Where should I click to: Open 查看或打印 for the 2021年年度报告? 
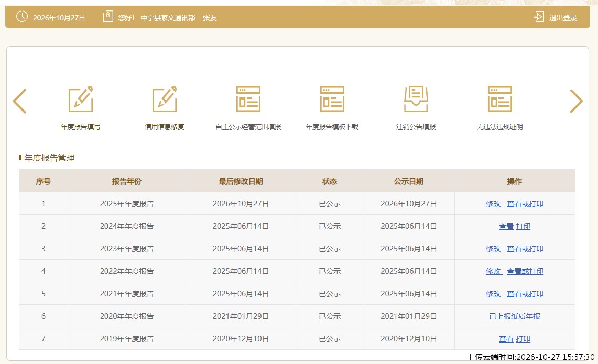[x=525, y=294]
